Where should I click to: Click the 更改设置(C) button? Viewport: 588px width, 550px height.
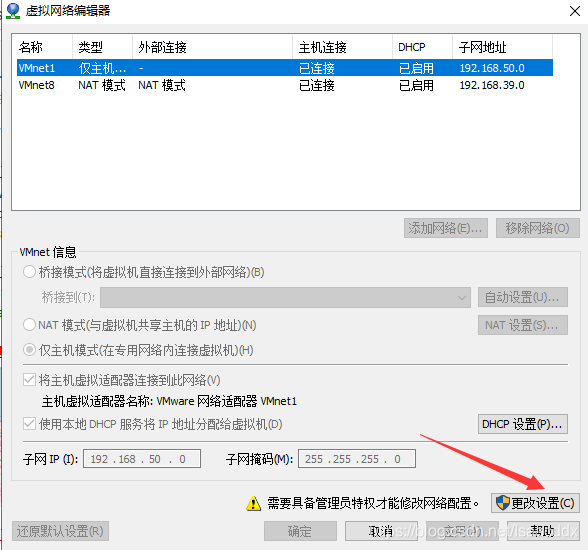[535, 503]
